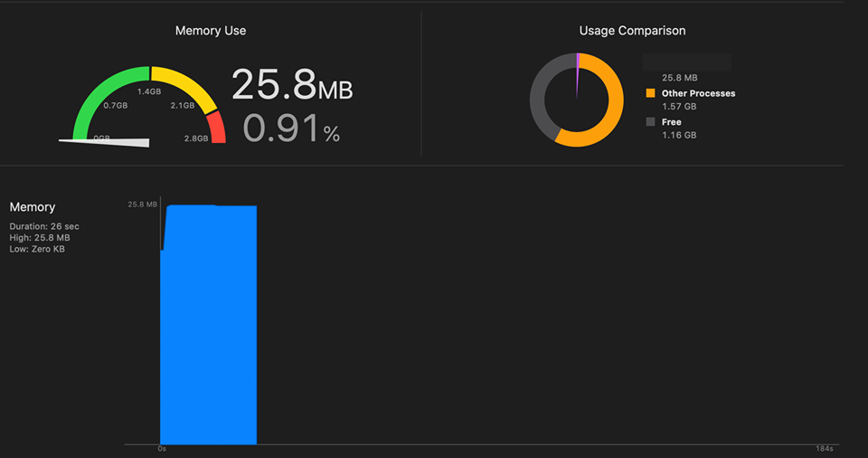Click the 25.8 MB large readout

pyautogui.click(x=292, y=84)
